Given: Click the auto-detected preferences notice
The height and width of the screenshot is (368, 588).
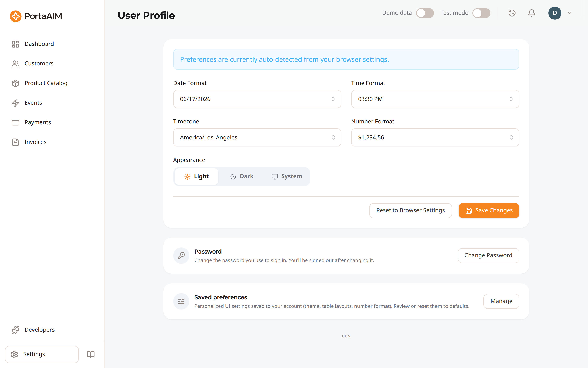Looking at the screenshot, I should coord(346,59).
